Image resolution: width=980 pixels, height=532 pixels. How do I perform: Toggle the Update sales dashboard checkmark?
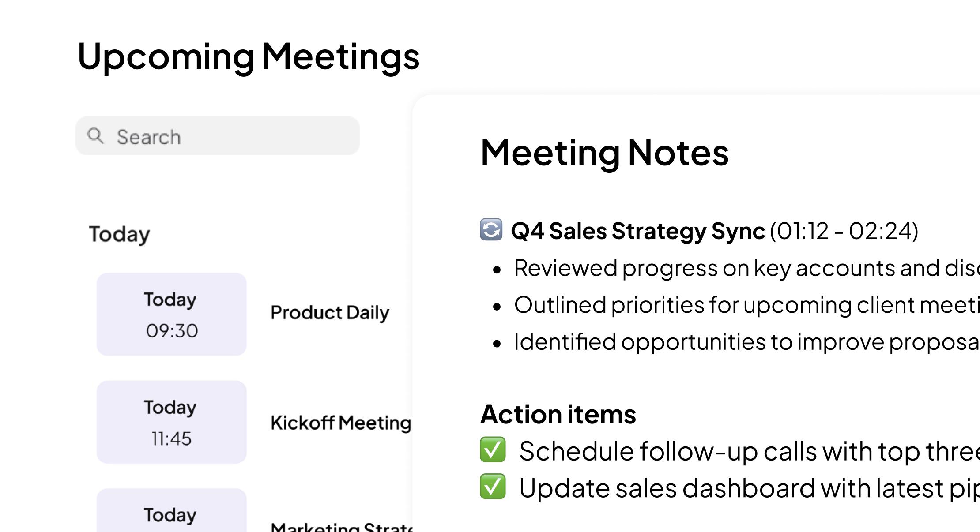[493, 487]
